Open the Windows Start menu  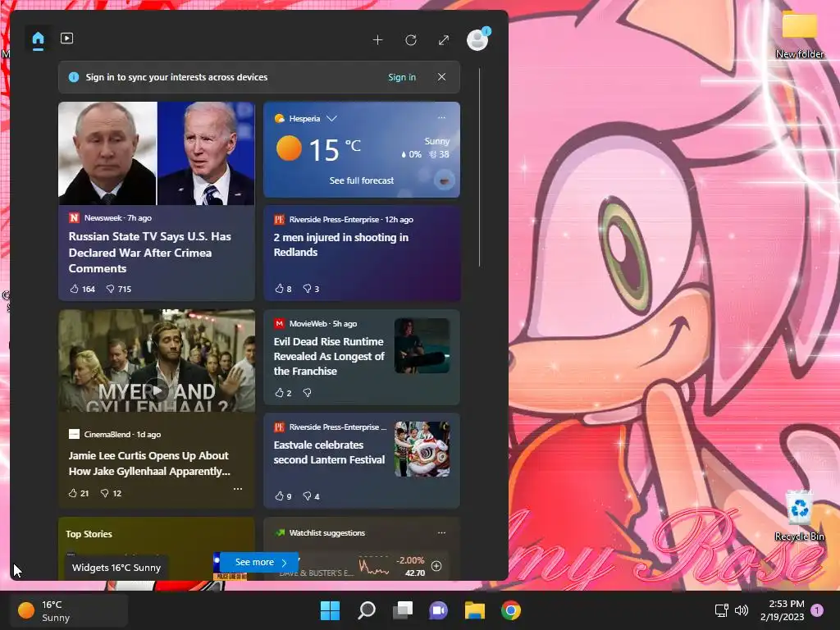(330, 610)
